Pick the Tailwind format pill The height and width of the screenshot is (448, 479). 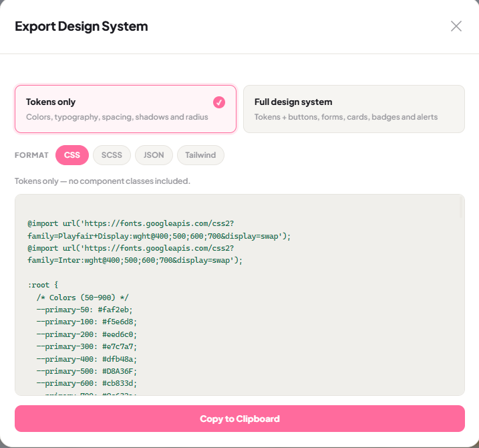[x=200, y=155]
